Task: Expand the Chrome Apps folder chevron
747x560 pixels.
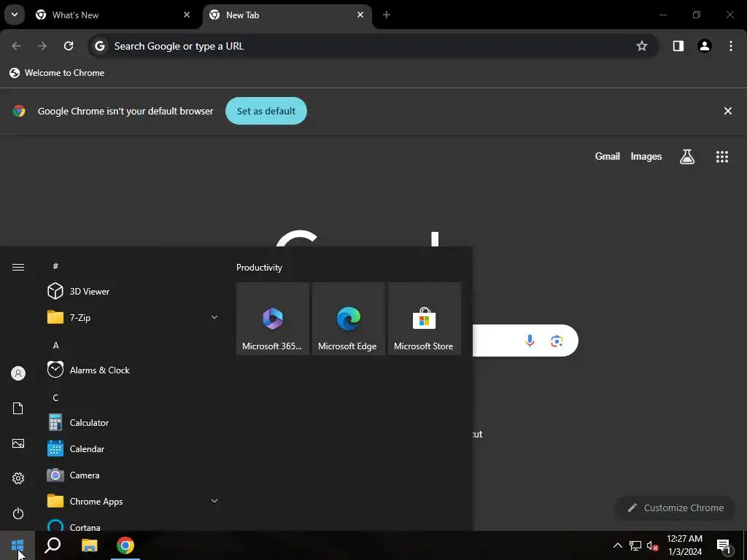Action: click(x=214, y=501)
